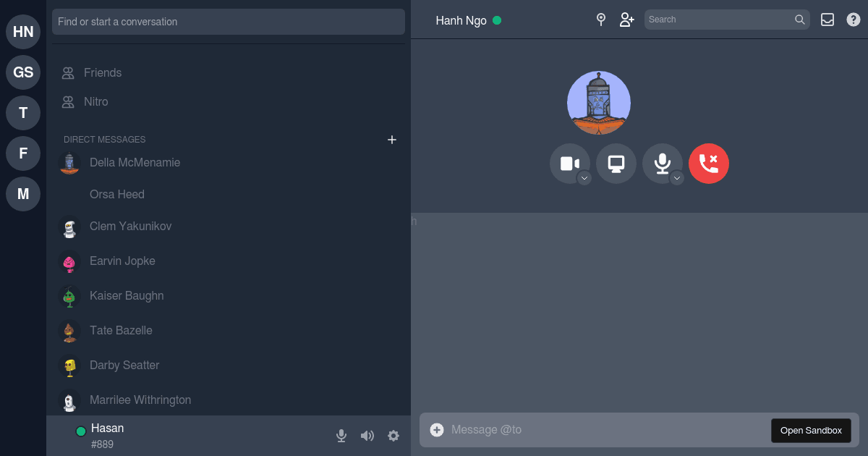868x456 pixels.
Task: Click the Find or start a conversation field
Action: 229,22
